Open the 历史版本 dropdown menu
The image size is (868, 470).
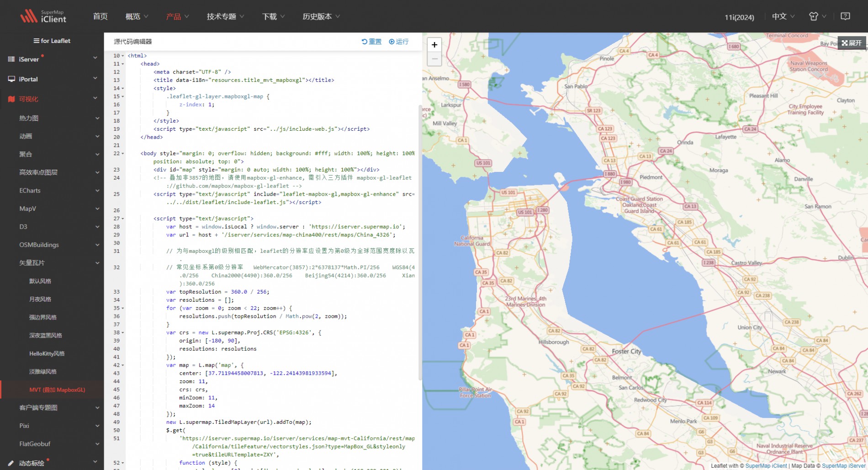click(321, 16)
